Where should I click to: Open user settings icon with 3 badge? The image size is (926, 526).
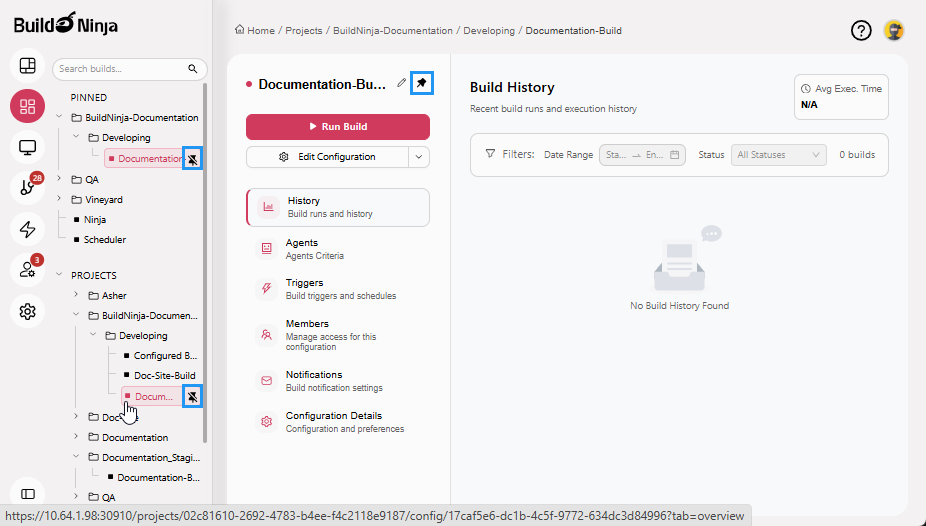coord(28,270)
